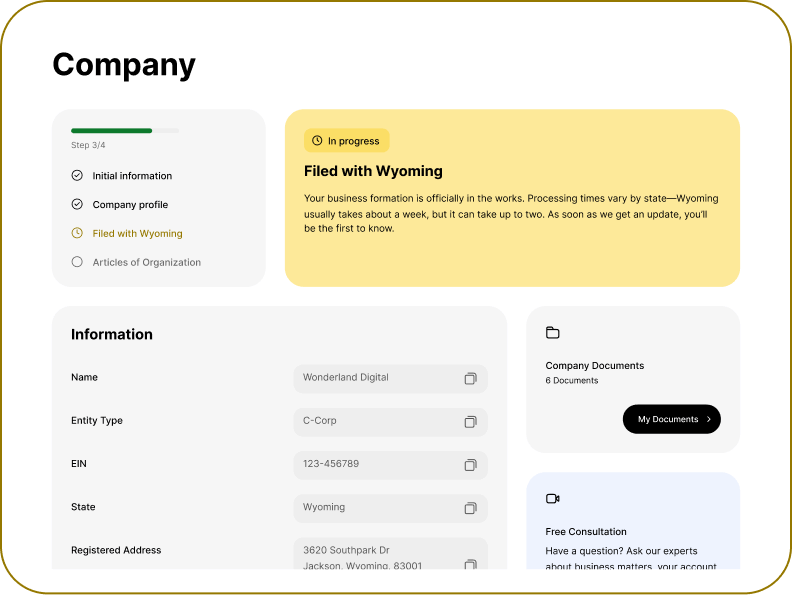Screen dimensions: 792x595
Task: Click the arrow chevron on My Documents
Action: pos(708,419)
